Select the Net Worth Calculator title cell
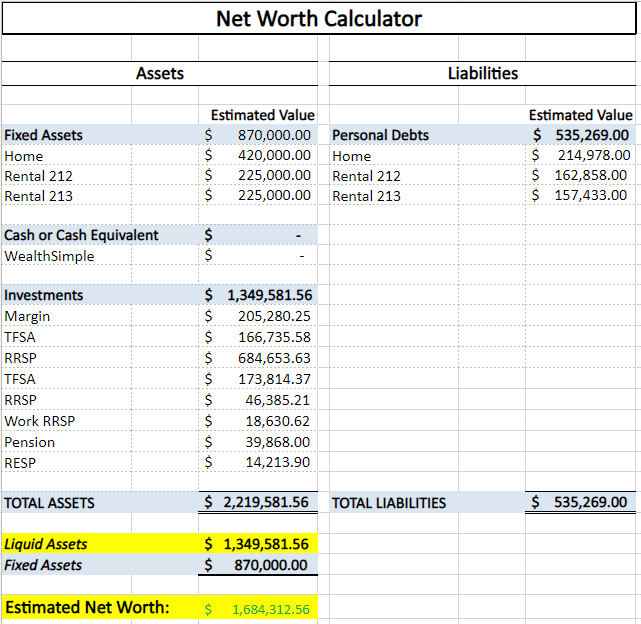This screenshot has width=641, height=624. coord(319,18)
